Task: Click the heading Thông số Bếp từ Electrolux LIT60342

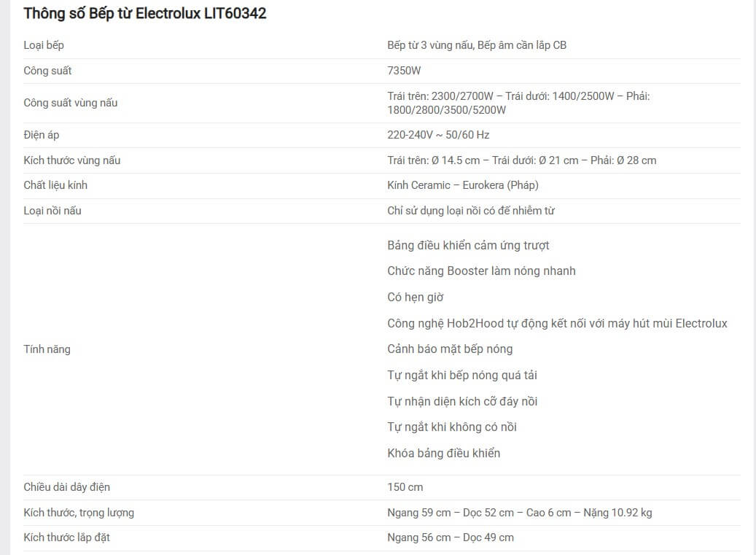Action: [x=144, y=13]
